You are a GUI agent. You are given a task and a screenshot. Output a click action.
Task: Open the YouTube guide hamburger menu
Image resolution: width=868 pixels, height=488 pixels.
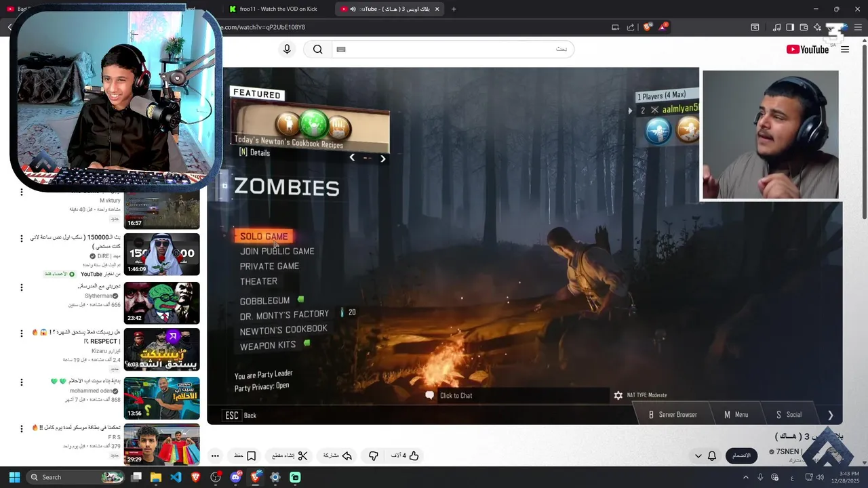[x=845, y=49]
